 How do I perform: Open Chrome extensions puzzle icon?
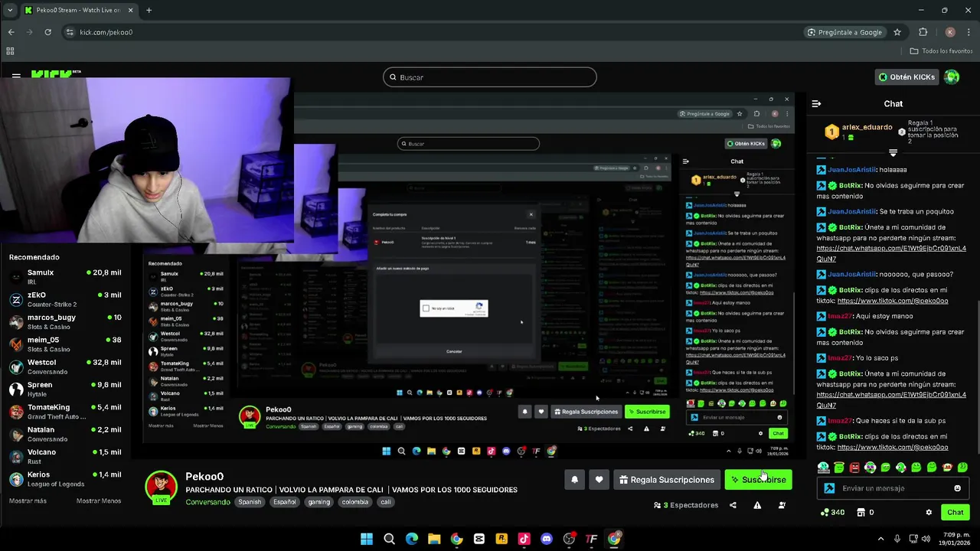click(x=923, y=32)
